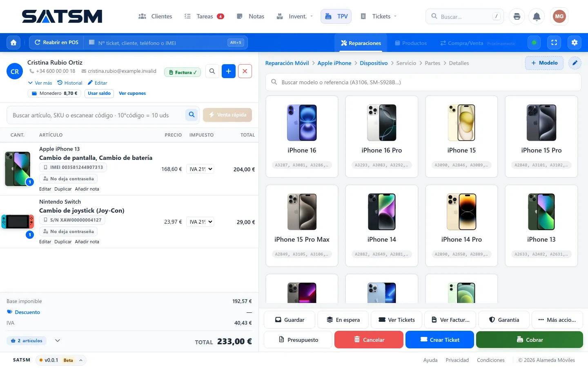The height and width of the screenshot is (368, 588).
Task: Click the red Cancelar button
Action: point(369,340)
